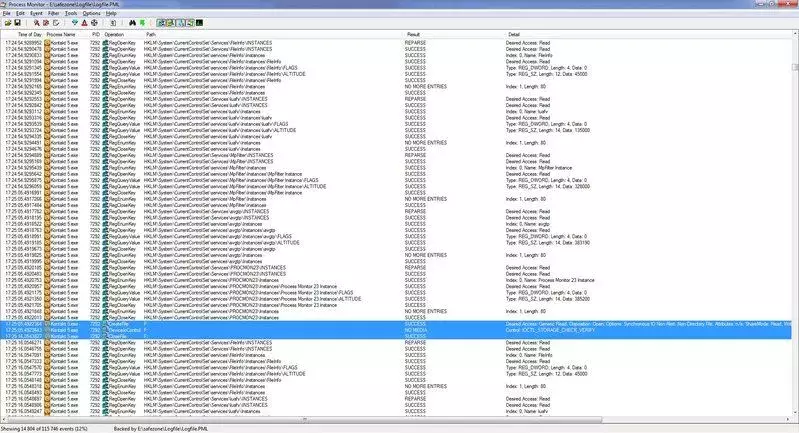Click path ending Process Monitor 23 Instance\ALTITUDE
Viewport: 799px width, 433px height.
(253, 299)
